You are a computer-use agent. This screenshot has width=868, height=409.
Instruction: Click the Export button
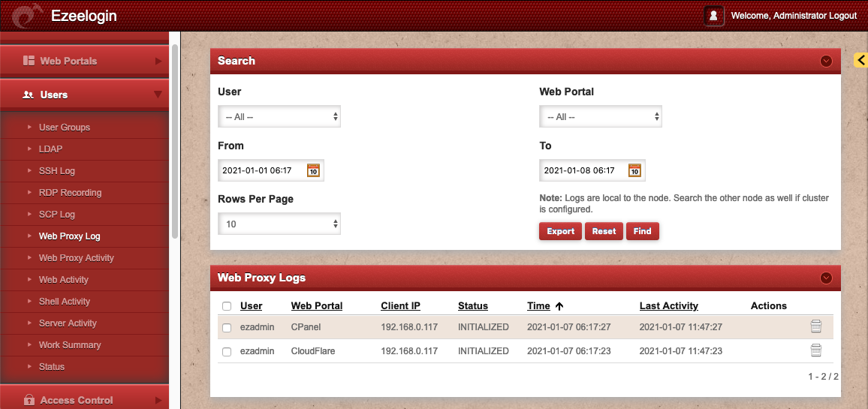[x=561, y=231]
